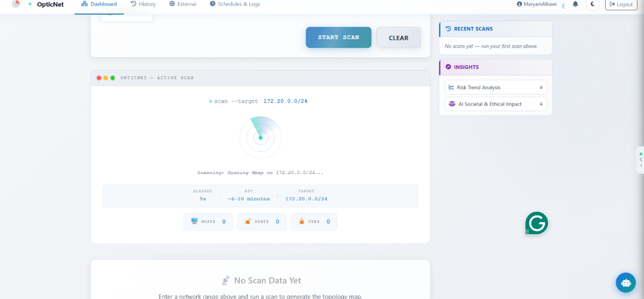The height and width of the screenshot is (299, 644).
Task: Open the notifications bell
Action: click(575, 4)
